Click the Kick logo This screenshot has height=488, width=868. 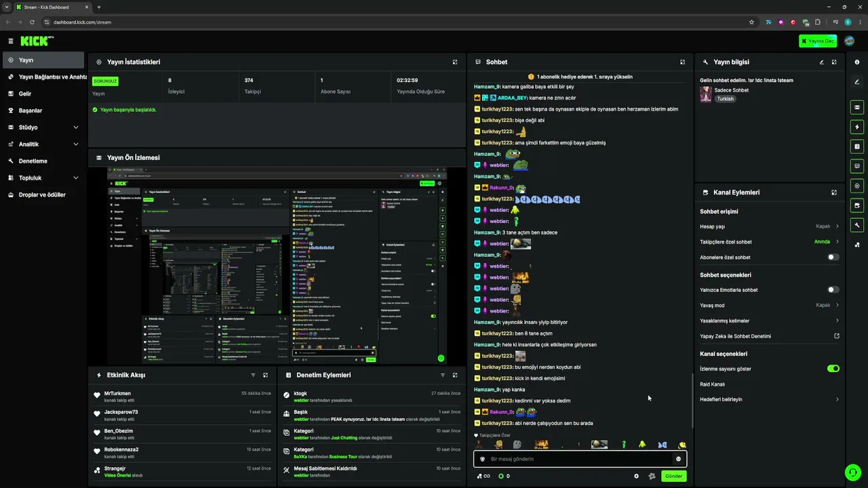(x=37, y=41)
